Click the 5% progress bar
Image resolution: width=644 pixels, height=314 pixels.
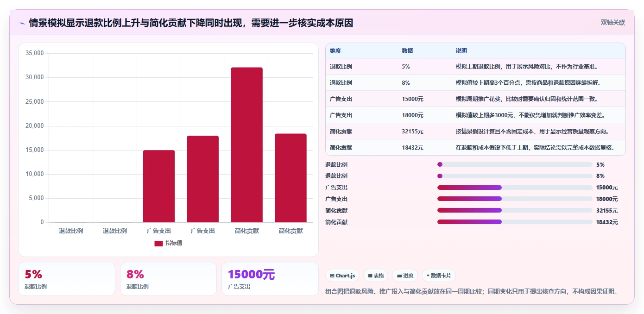coord(515,164)
